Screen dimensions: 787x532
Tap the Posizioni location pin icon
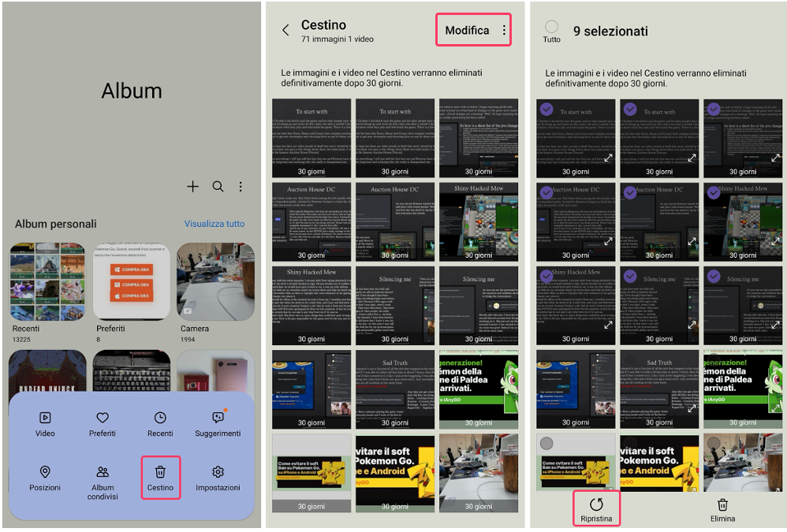(45, 471)
